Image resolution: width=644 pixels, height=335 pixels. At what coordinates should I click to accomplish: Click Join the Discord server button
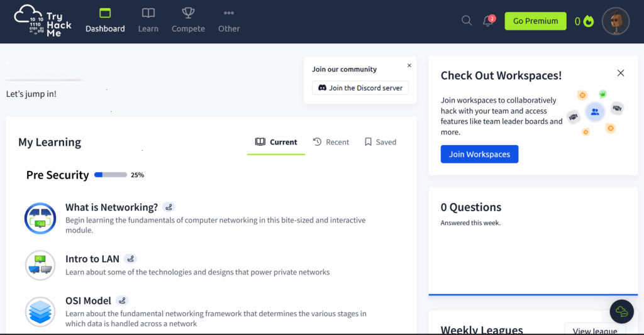pos(360,88)
